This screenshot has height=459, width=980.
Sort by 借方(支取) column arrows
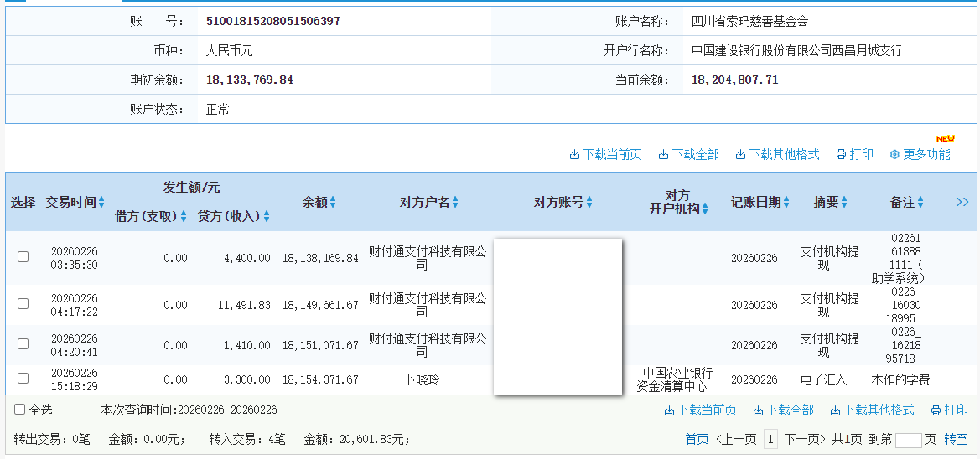(184, 216)
